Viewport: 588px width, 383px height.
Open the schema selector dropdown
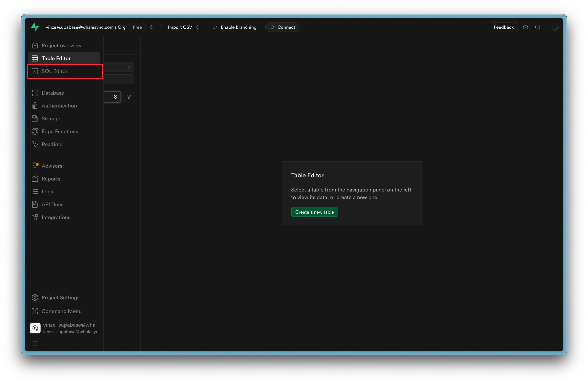pos(119,67)
